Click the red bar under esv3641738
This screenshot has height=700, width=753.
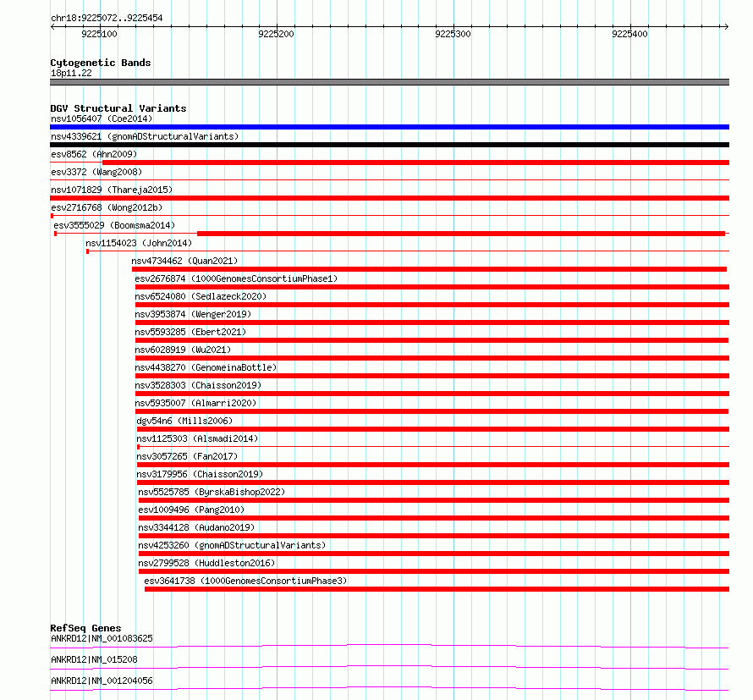point(437,589)
